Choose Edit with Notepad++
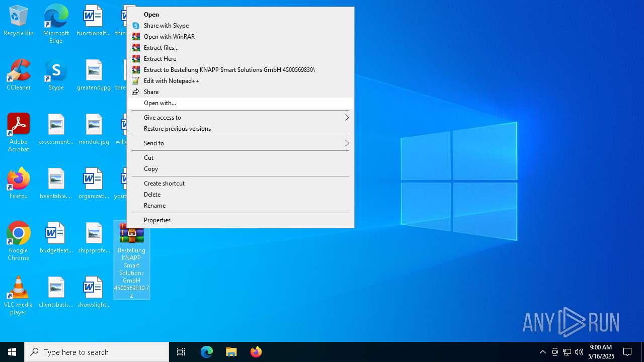The image size is (644, 362). (x=240, y=81)
